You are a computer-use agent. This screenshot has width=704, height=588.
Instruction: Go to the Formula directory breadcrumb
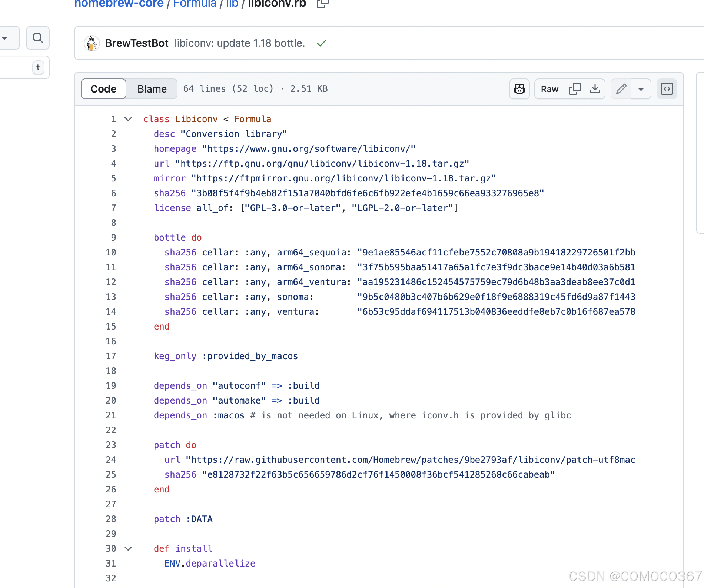pyautogui.click(x=195, y=4)
